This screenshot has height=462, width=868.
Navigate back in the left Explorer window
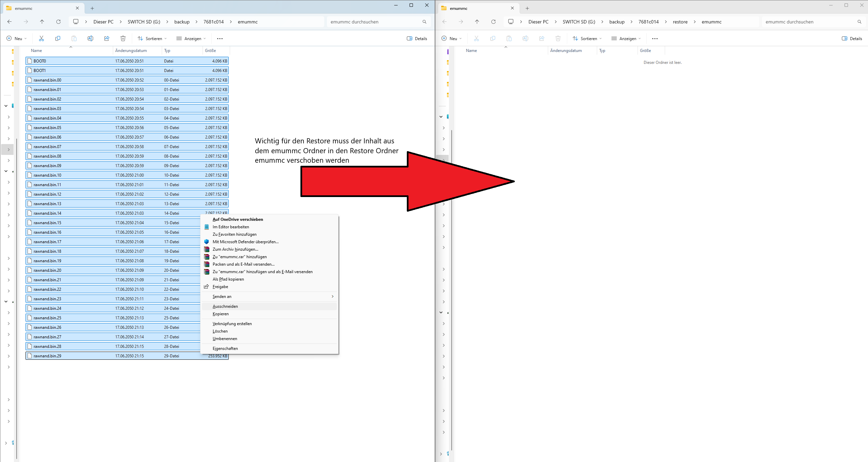tap(10, 22)
